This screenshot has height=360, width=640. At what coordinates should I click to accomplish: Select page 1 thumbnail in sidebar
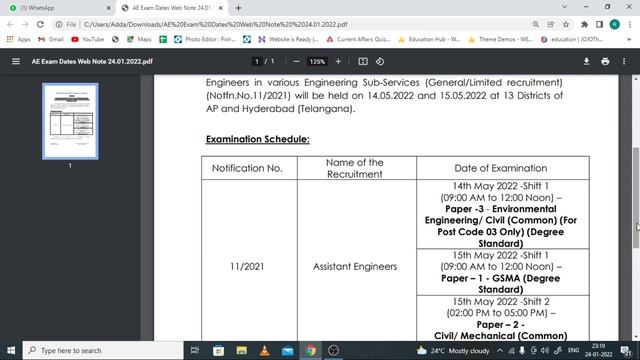click(x=70, y=121)
